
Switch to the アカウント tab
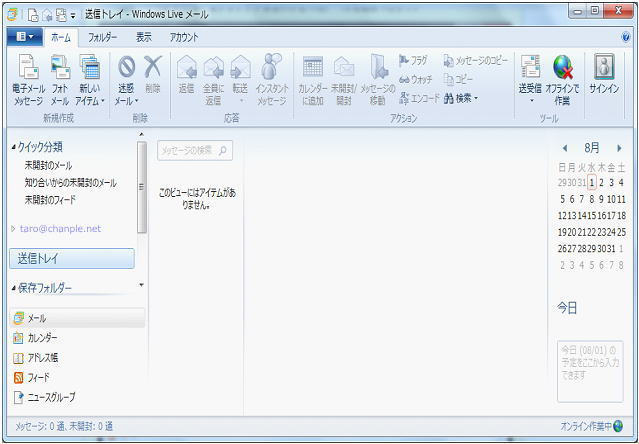pyautogui.click(x=184, y=37)
